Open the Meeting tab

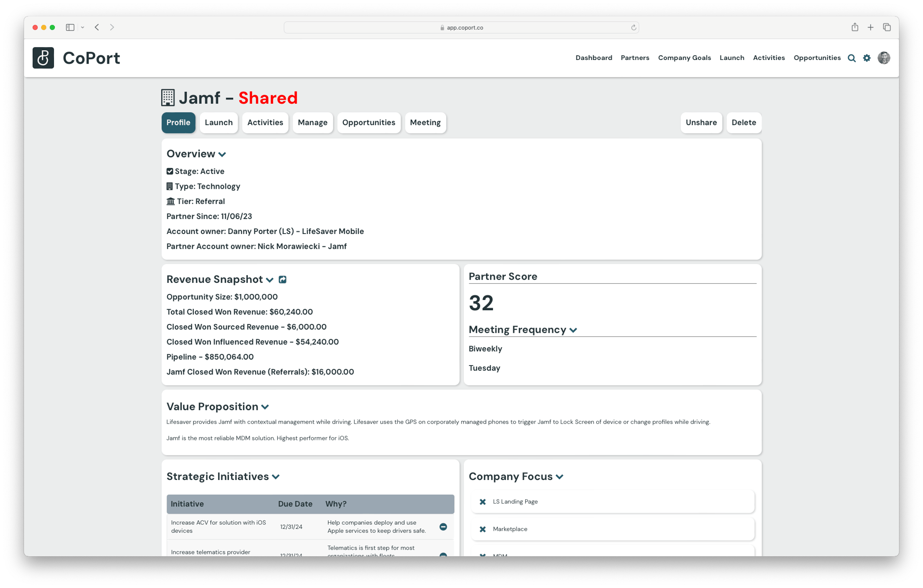pos(426,123)
